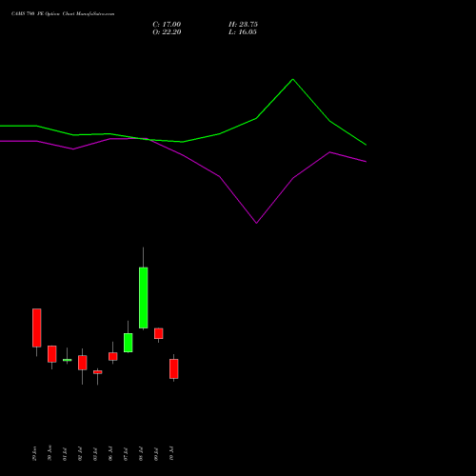
Task: Click the purple indicator line's lowest trough
Action: point(256,223)
